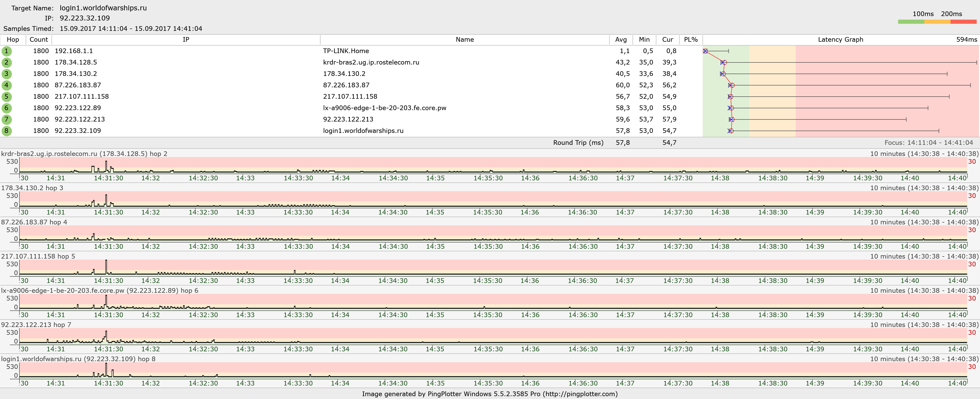Click the Latency Graph column header

click(840, 40)
